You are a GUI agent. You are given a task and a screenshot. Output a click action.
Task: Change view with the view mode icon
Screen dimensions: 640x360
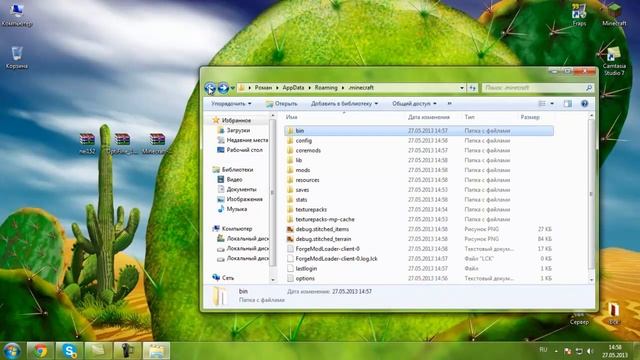pyautogui.click(x=542, y=104)
